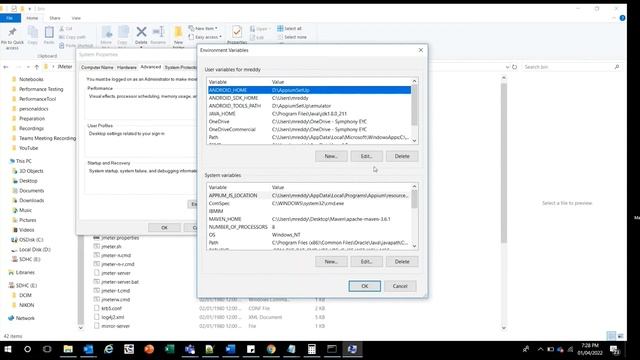Click Edit under User variables
Screen dimensions: 640x360
[x=367, y=156]
